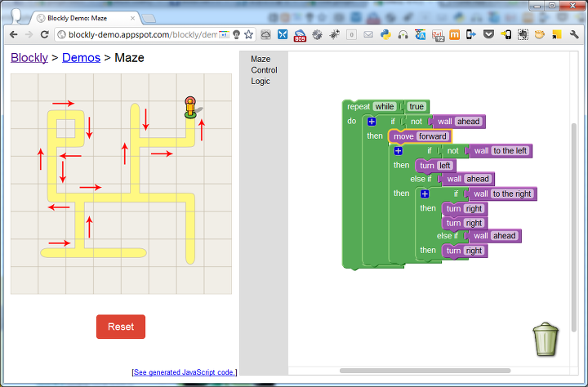The image size is (588, 387).
Task: Open the Chrome wrench menu
Action: point(574,35)
